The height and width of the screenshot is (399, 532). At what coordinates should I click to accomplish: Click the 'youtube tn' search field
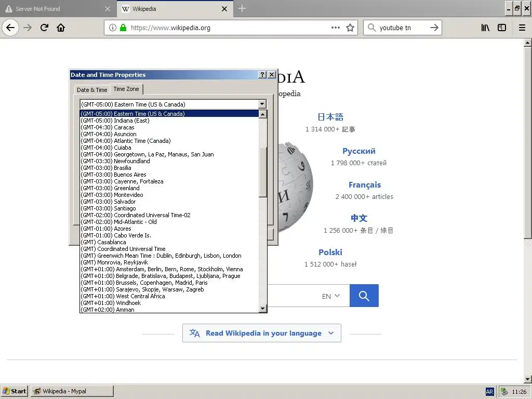click(402, 28)
